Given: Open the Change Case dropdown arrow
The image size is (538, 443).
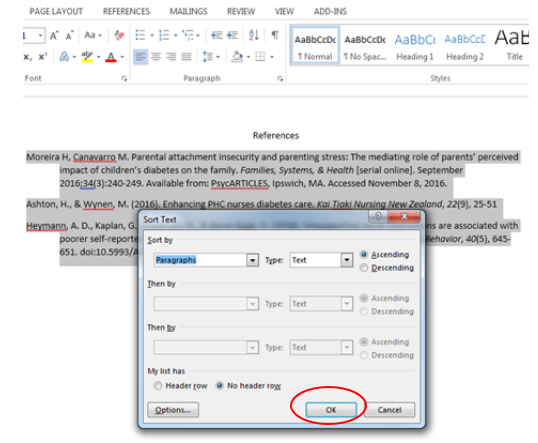Looking at the screenshot, I should point(100,35).
